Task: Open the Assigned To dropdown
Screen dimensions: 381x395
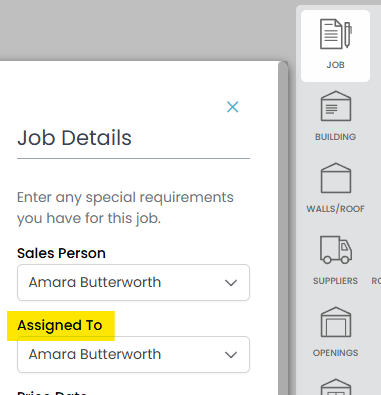Action: pyautogui.click(x=133, y=354)
